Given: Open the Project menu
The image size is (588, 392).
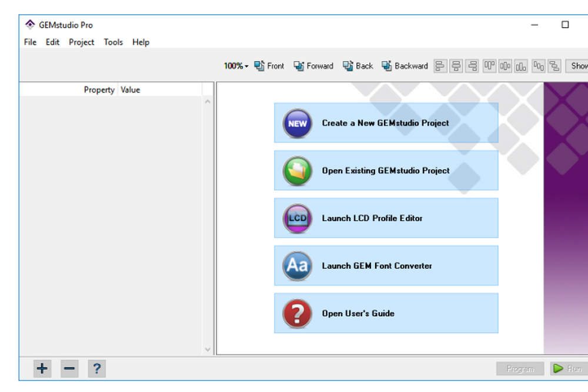Looking at the screenshot, I should pyautogui.click(x=81, y=42).
